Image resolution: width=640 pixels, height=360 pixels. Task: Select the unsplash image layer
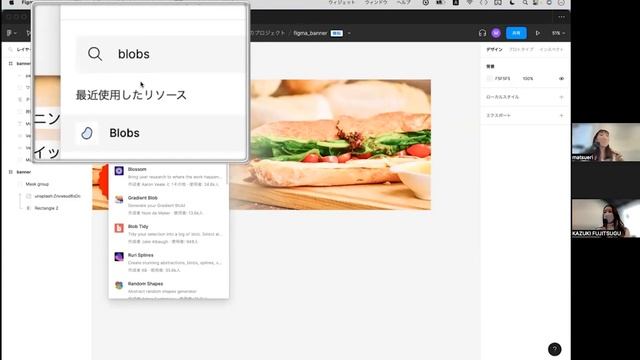click(x=58, y=196)
